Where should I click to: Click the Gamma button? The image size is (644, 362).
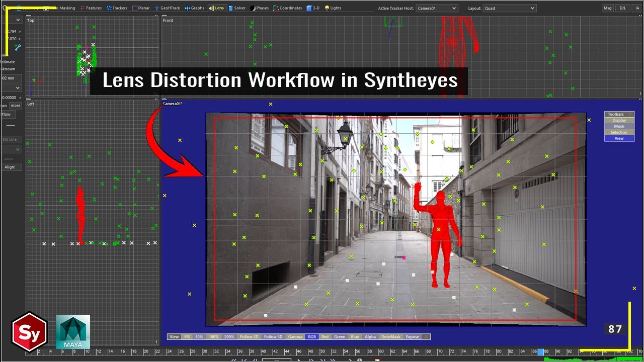pos(295,337)
